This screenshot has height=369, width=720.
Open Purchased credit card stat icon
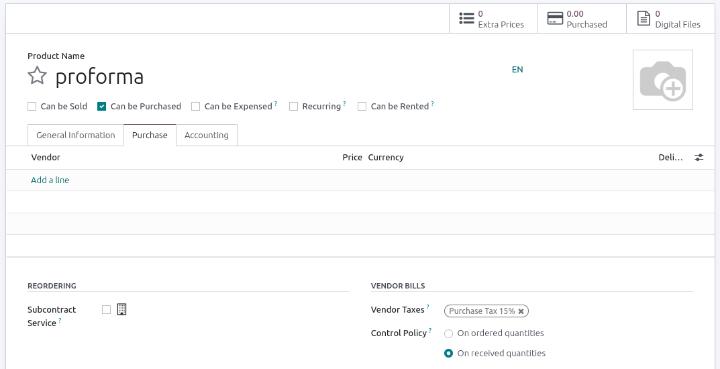pyautogui.click(x=555, y=19)
